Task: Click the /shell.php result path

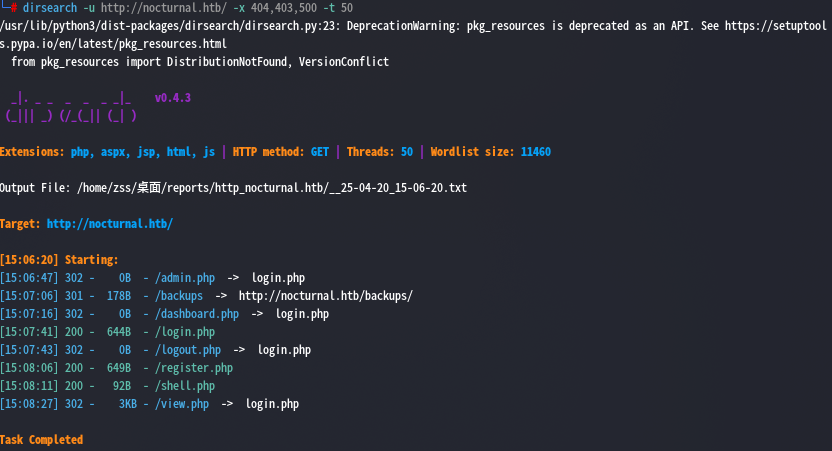Action: [x=185, y=386]
